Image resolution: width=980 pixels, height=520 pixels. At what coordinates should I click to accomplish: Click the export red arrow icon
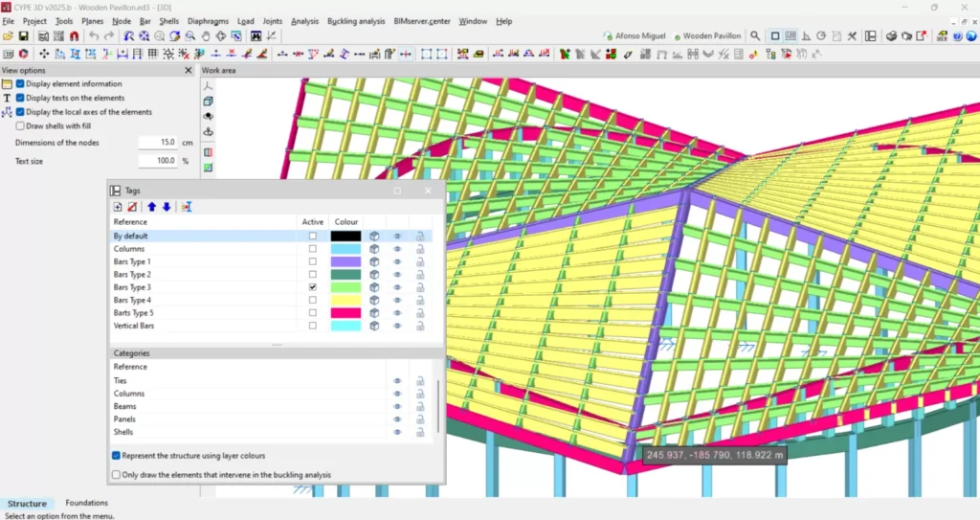click(x=922, y=36)
